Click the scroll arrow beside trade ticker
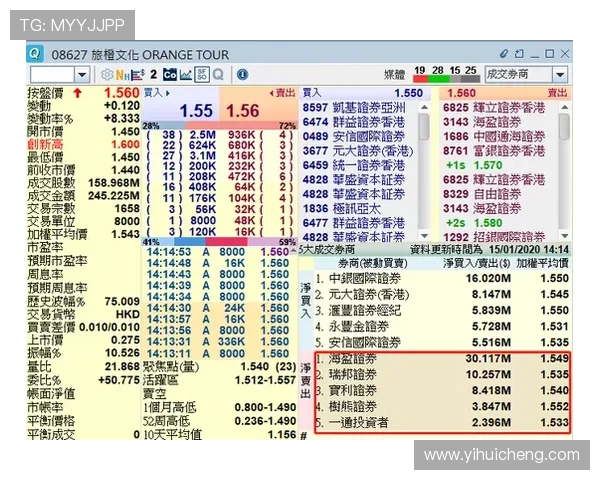This screenshot has width=600, height=480. [x=293, y=251]
